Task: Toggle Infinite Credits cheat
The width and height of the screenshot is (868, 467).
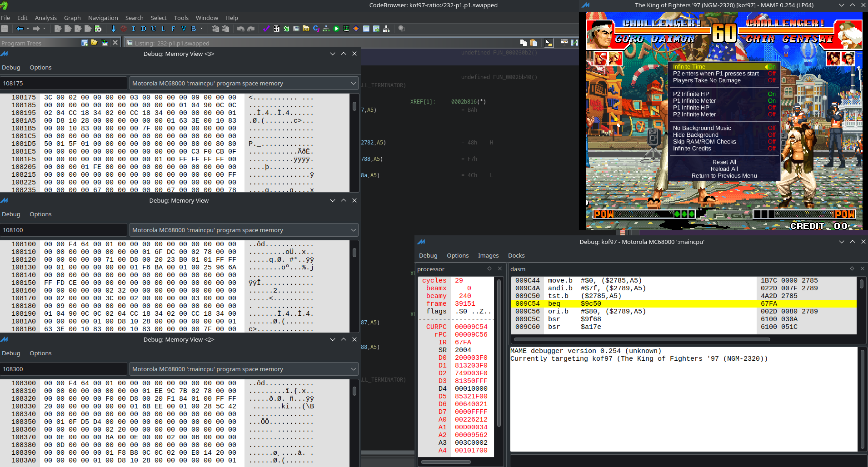Action: (x=724, y=149)
